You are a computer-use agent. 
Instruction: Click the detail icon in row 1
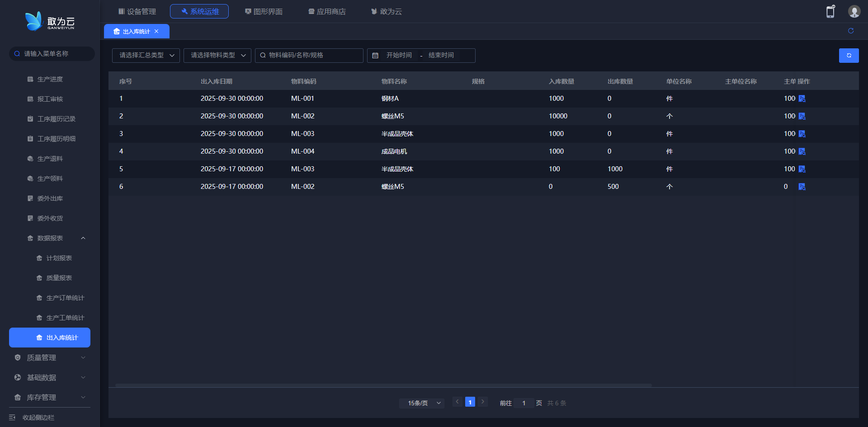[x=802, y=99]
